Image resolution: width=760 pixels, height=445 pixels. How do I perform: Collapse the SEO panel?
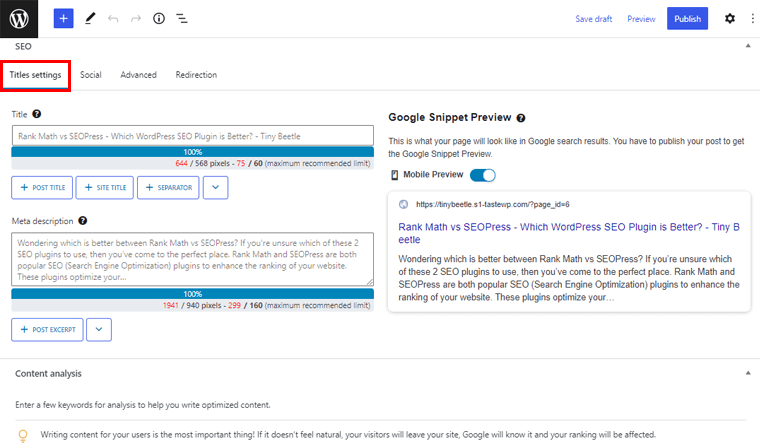748,46
